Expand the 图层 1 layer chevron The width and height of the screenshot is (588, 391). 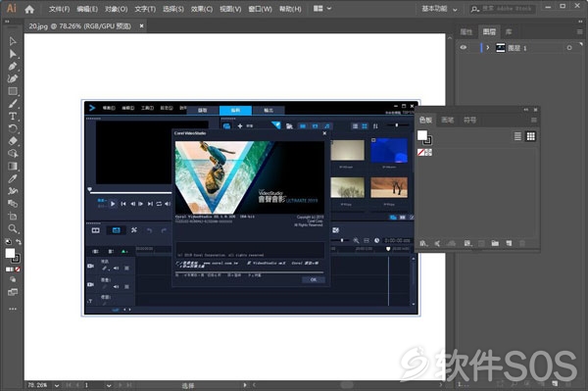(487, 48)
